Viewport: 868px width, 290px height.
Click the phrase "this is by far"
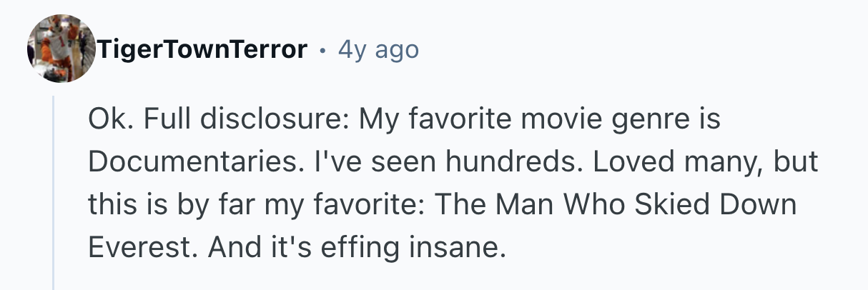click(168, 204)
